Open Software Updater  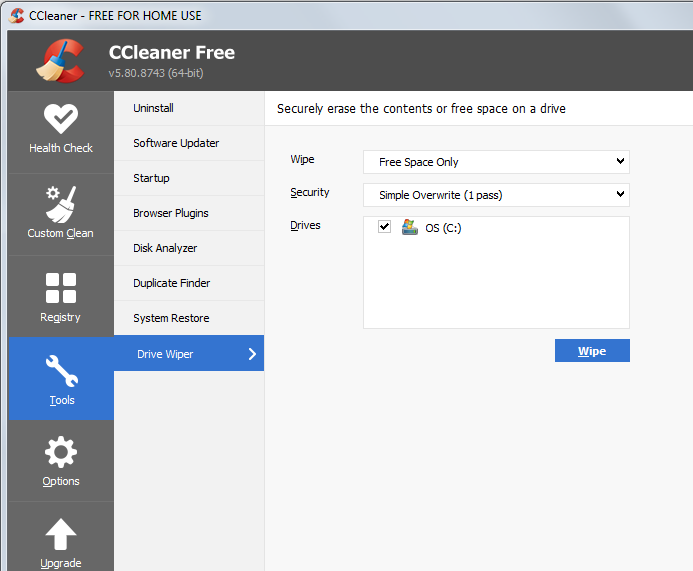click(189, 143)
